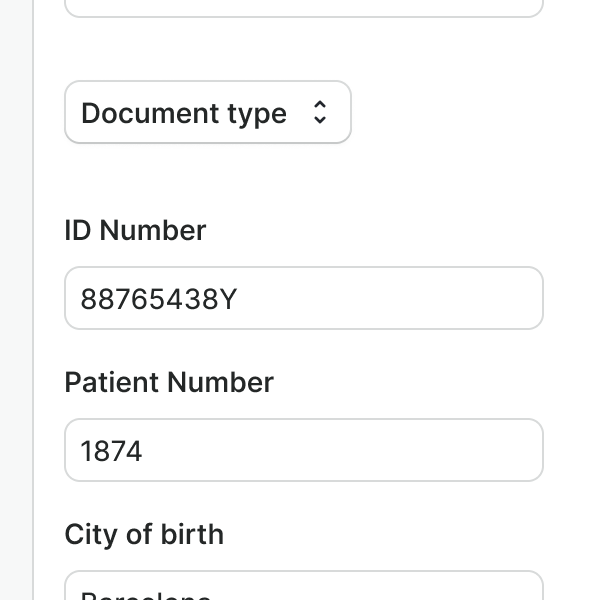Focus the ID Number input field

(303, 298)
